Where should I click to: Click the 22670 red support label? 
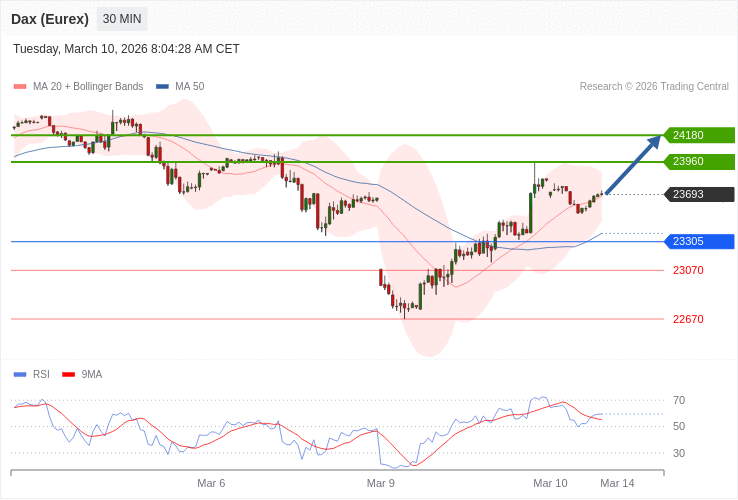click(688, 319)
